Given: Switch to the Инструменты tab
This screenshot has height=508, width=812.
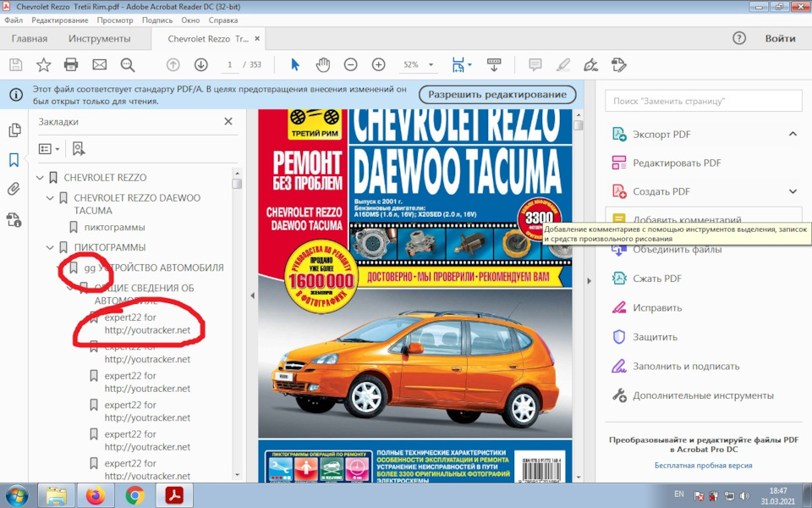Looking at the screenshot, I should tap(100, 39).
